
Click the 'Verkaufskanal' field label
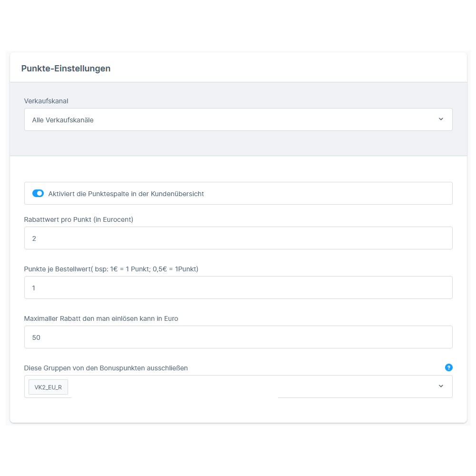[45, 101]
